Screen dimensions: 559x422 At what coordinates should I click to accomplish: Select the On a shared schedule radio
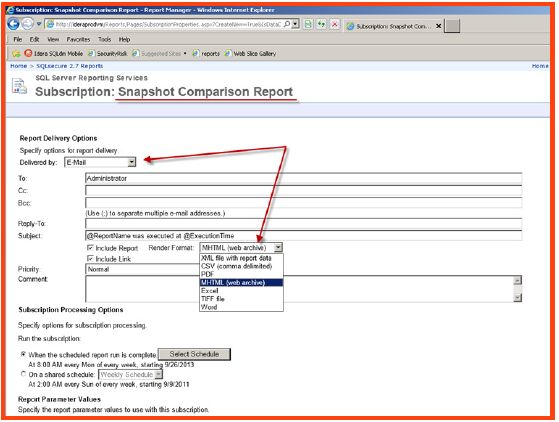tap(24, 374)
